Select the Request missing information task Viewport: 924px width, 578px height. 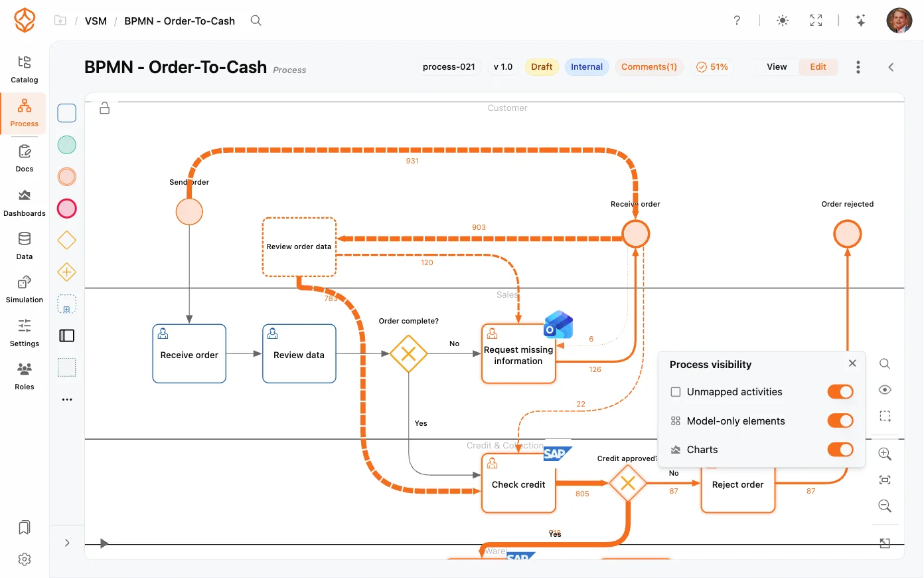518,353
